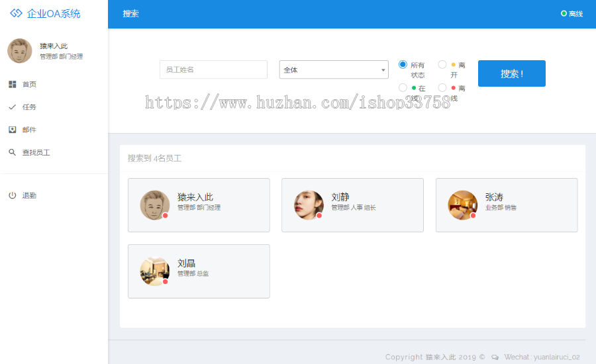Image resolution: width=596 pixels, height=364 pixels.
Task: Click the 查找员工 magnifier icon
Action: pos(12,152)
